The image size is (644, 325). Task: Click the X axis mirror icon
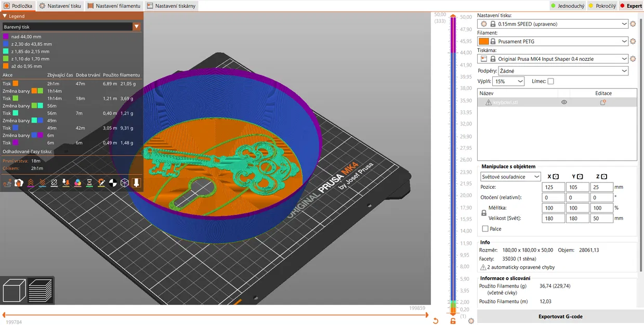(555, 177)
